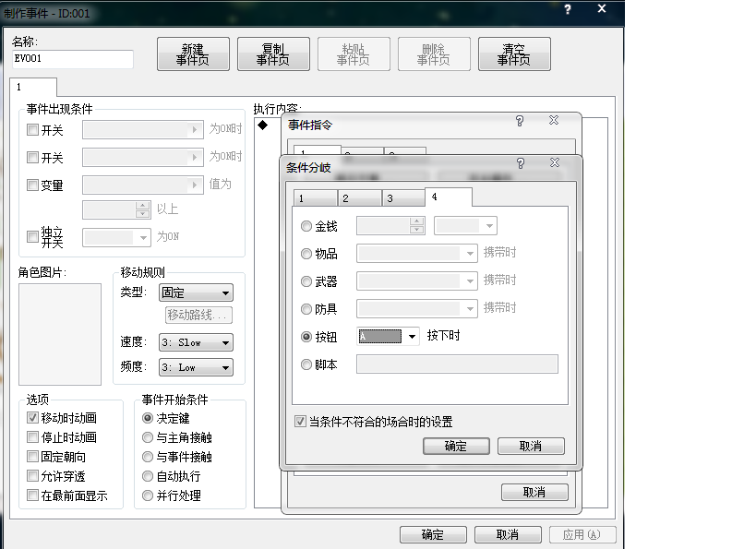Select the 武器 radio option
756x549 pixels.
(306, 281)
